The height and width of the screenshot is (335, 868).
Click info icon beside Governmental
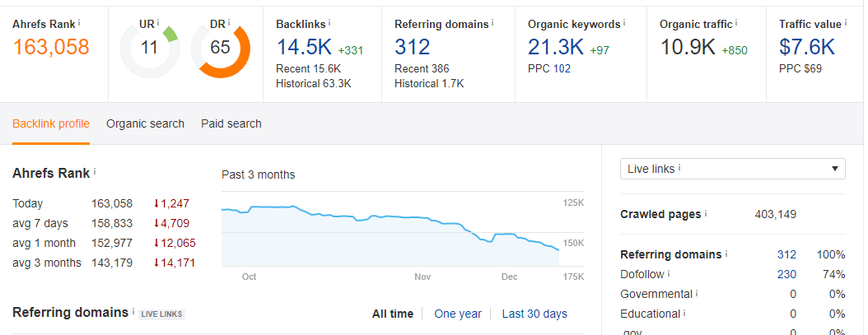click(697, 293)
